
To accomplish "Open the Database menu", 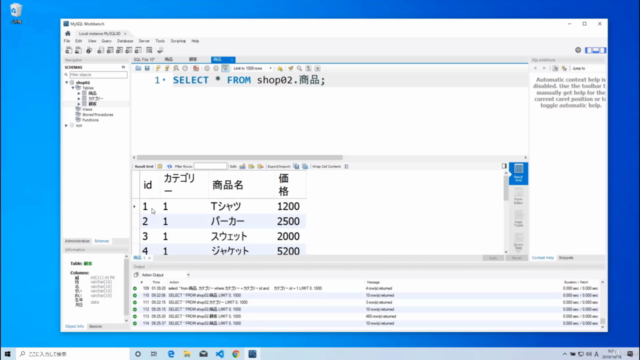I will pos(125,41).
